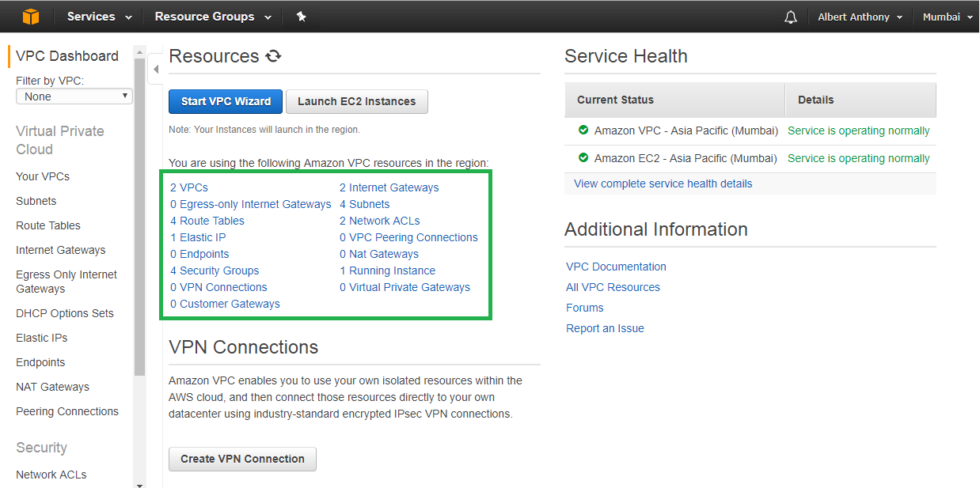Open the 1 Running Instance link
980x488 pixels.
(388, 270)
